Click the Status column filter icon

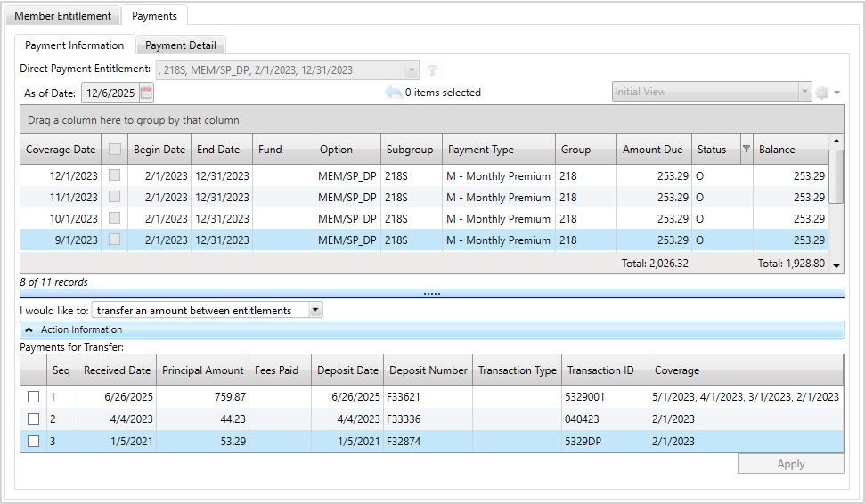pyautogui.click(x=747, y=150)
